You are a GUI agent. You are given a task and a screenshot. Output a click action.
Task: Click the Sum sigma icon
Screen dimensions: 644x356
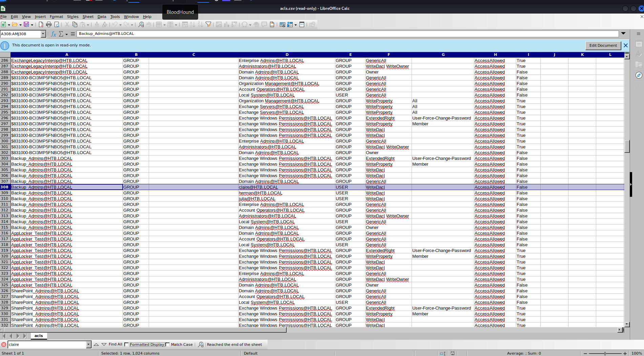(x=61, y=34)
